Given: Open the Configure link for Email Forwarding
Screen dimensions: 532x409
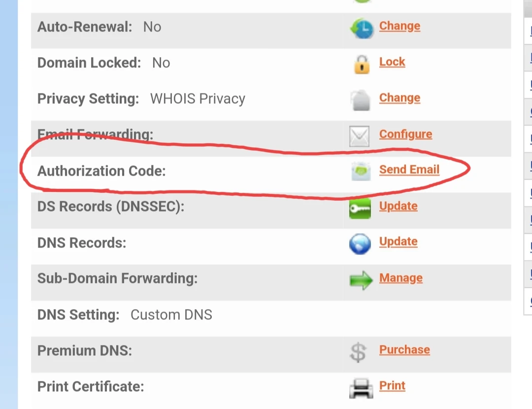Looking at the screenshot, I should [x=405, y=134].
